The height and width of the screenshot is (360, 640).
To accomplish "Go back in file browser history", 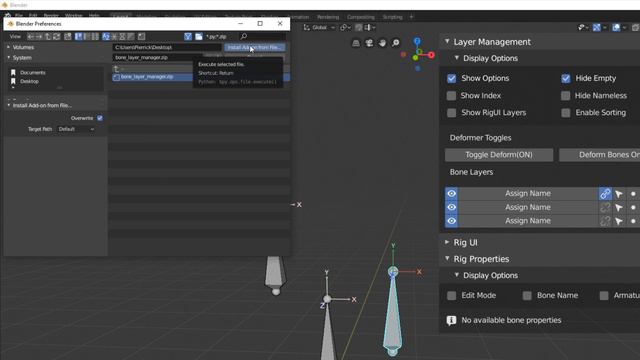I will point(31,37).
